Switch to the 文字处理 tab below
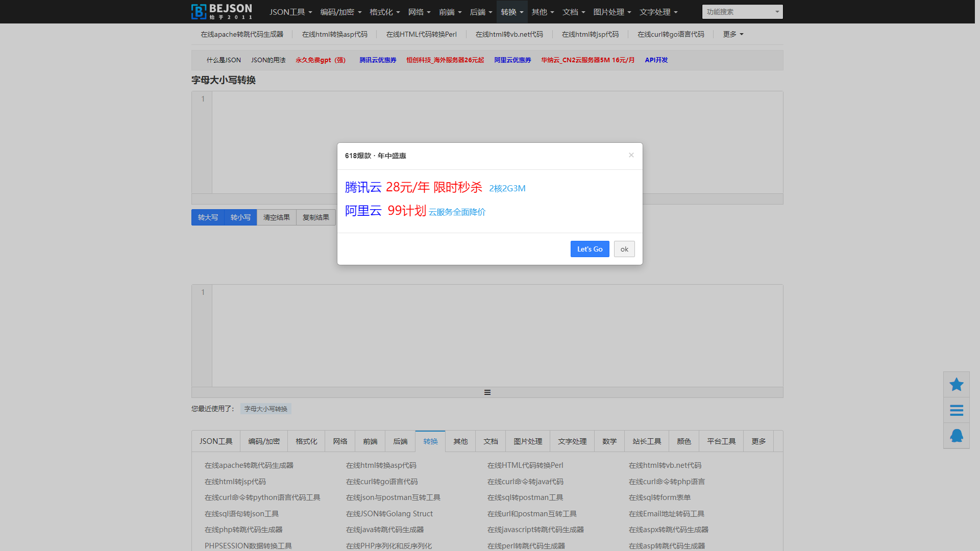The image size is (980, 551). [572, 441]
